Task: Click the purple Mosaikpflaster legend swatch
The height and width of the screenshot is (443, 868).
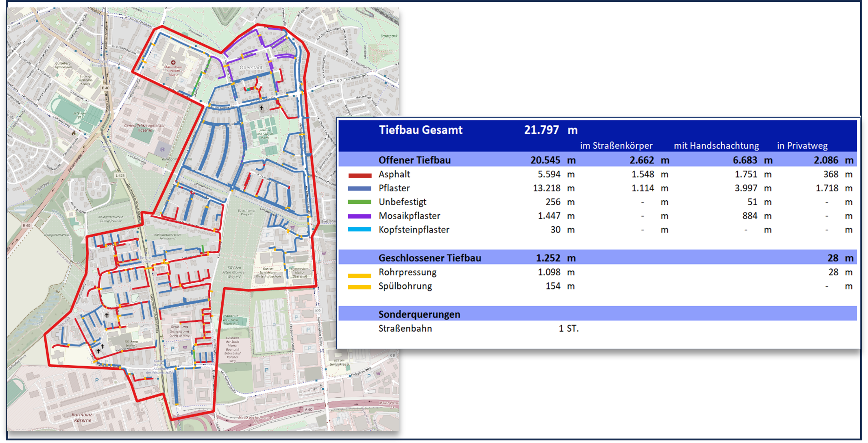Action: 360,216
